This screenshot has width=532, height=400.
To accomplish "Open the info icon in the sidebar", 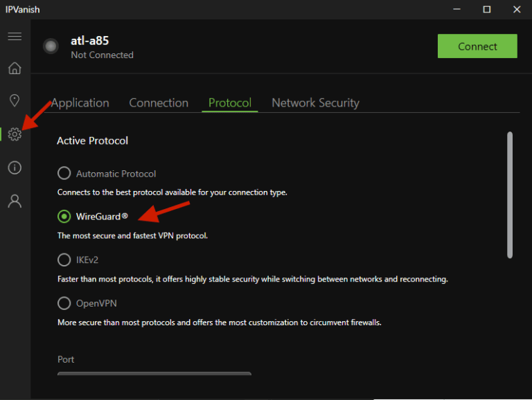I will [15, 168].
